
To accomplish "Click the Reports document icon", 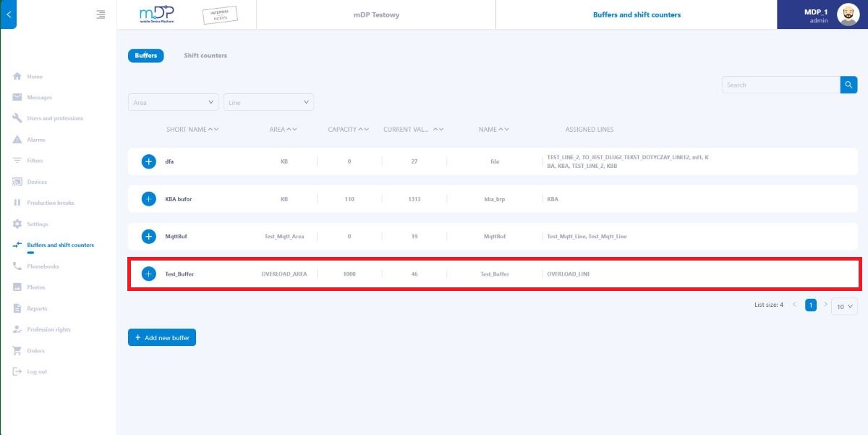I will tap(17, 308).
